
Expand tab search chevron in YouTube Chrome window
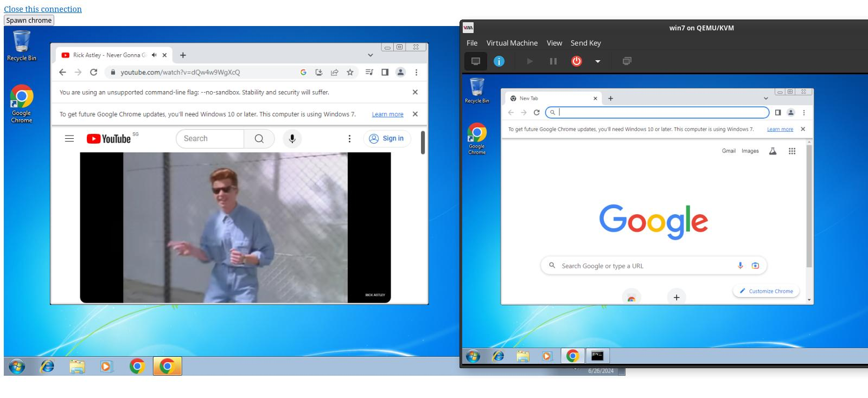[x=370, y=55]
